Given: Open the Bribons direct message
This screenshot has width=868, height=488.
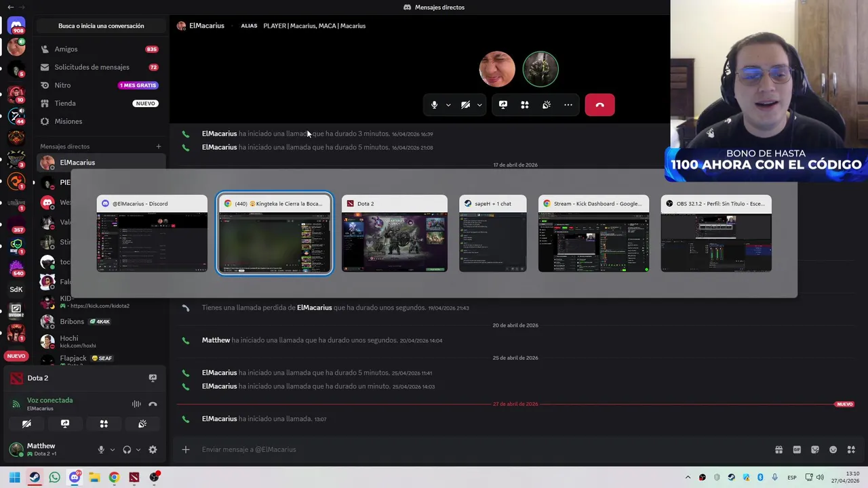Looking at the screenshot, I should 101,321.
